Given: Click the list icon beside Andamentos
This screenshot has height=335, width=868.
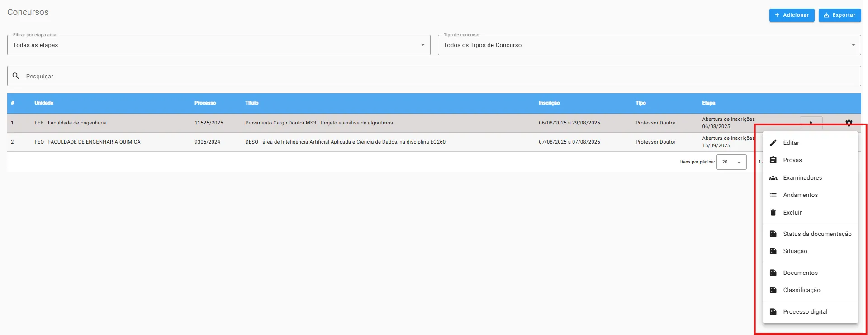Looking at the screenshot, I should pos(773,195).
